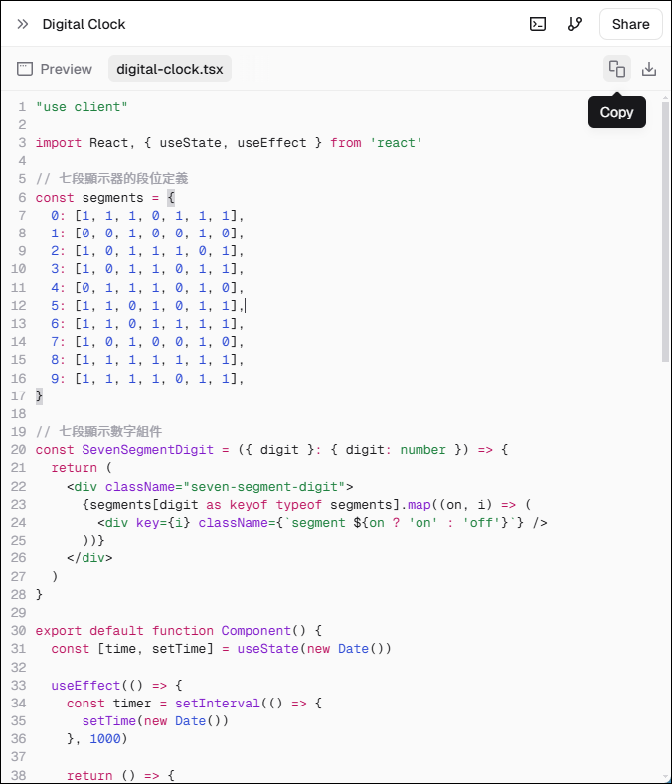The width and height of the screenshot is (672, 784).
Task: Click the "use client" string on line 1
Action: pos(82,107)
